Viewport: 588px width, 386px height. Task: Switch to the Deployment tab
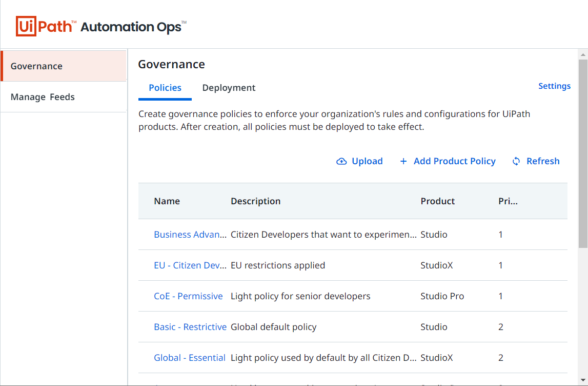point(229,88)
